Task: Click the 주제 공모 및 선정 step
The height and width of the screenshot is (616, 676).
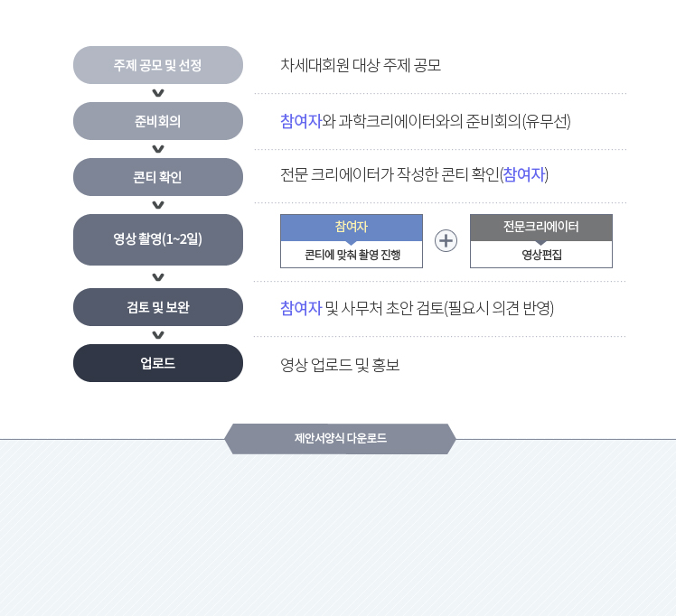Action: (158, 65)
